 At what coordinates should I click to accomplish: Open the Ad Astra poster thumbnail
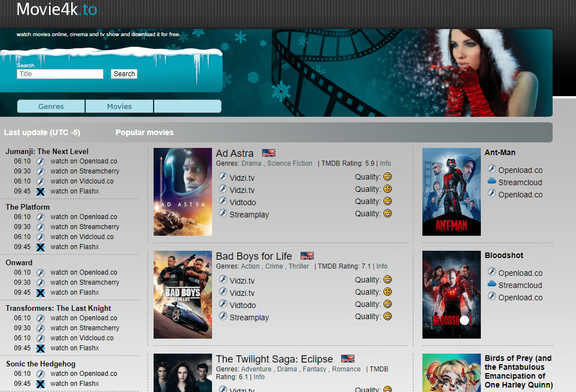click(x=183, y=192)
